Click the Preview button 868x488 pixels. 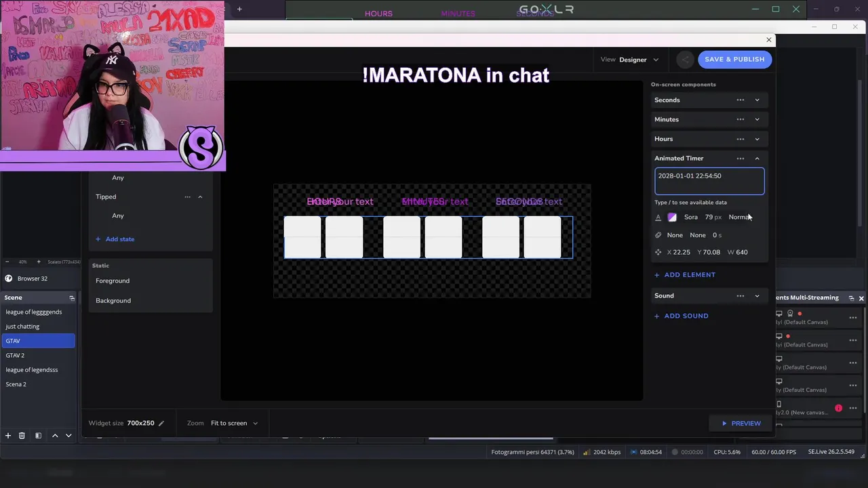pos(741,423)
